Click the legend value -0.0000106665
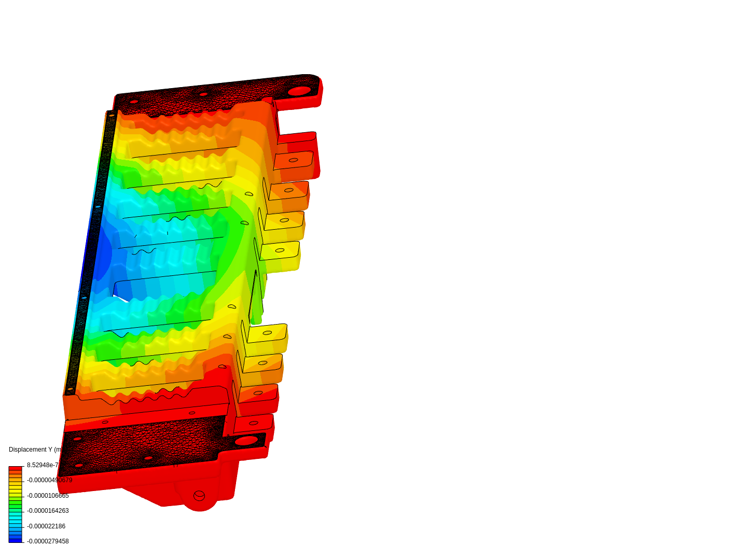747x560 pixels. point(48,496)
